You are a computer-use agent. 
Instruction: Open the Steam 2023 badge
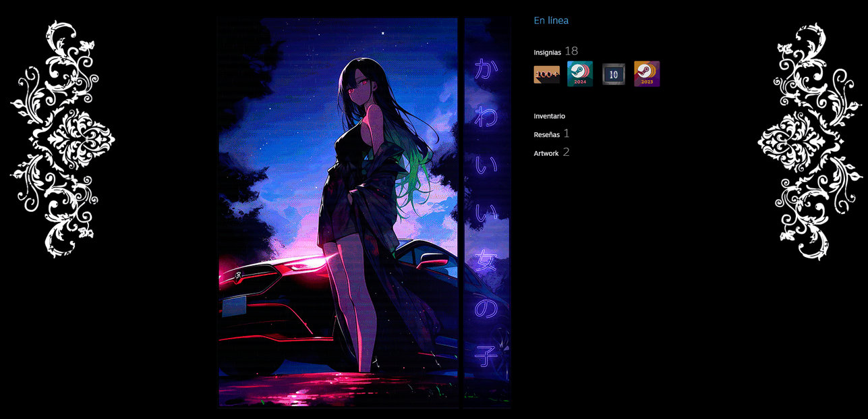(x=647, y=74)
